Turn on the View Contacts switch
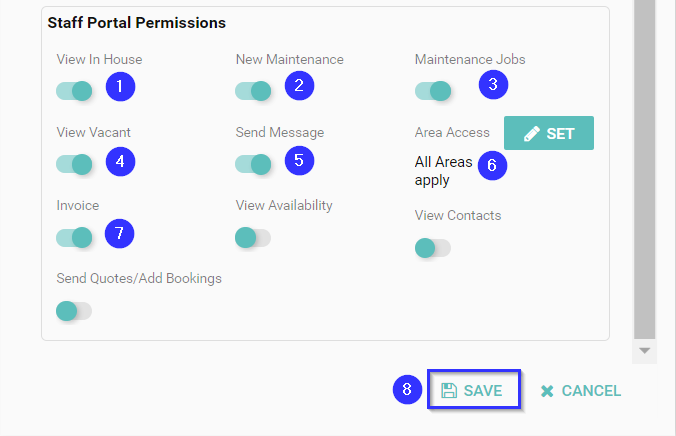The width and height of the screenshot is (676, 436). click(432, 247)
